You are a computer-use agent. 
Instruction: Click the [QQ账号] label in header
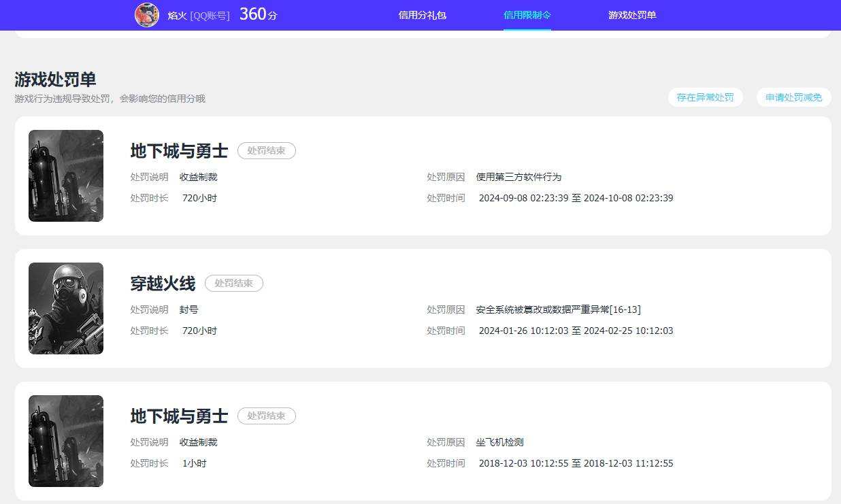click(210, 15)
